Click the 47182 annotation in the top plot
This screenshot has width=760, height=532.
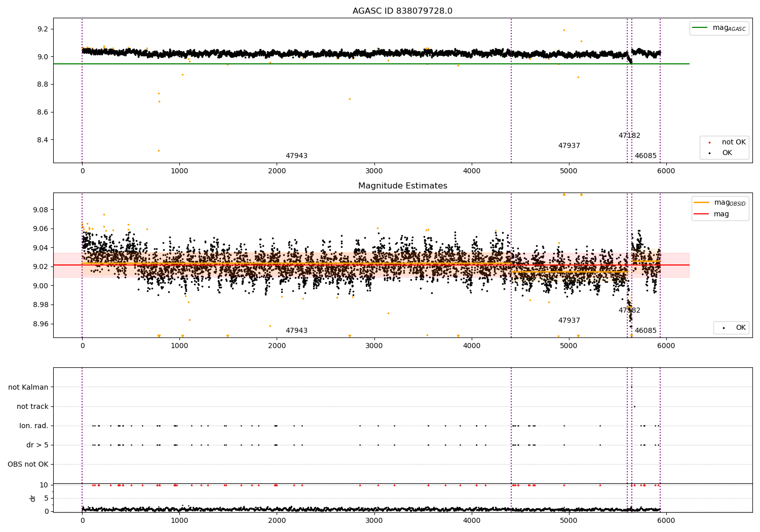629,136
